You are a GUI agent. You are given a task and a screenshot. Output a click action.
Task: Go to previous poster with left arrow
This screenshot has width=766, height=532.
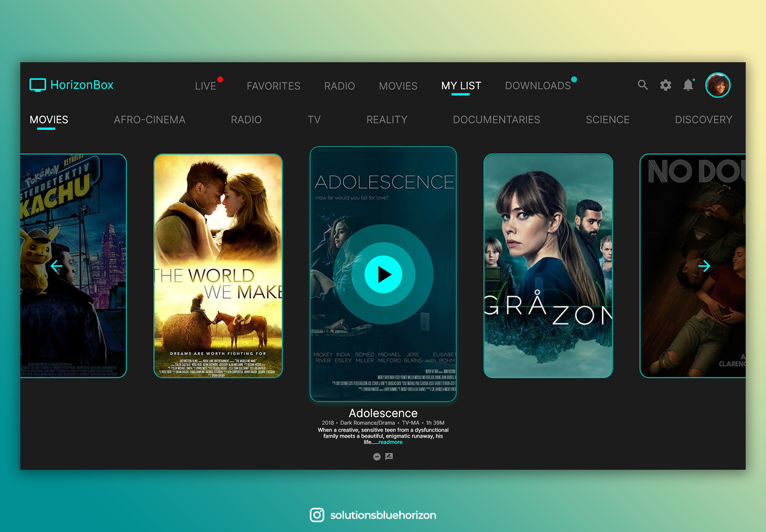(x=56, y=266)
